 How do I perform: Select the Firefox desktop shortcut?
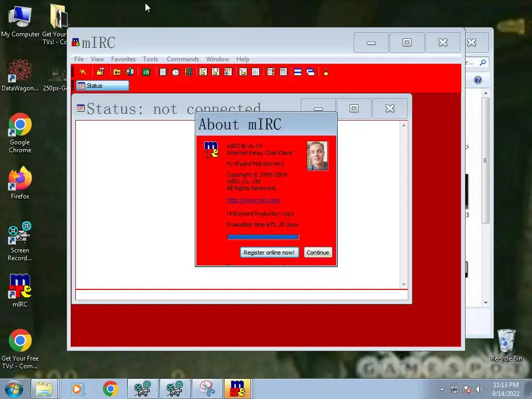pos(20,182)
